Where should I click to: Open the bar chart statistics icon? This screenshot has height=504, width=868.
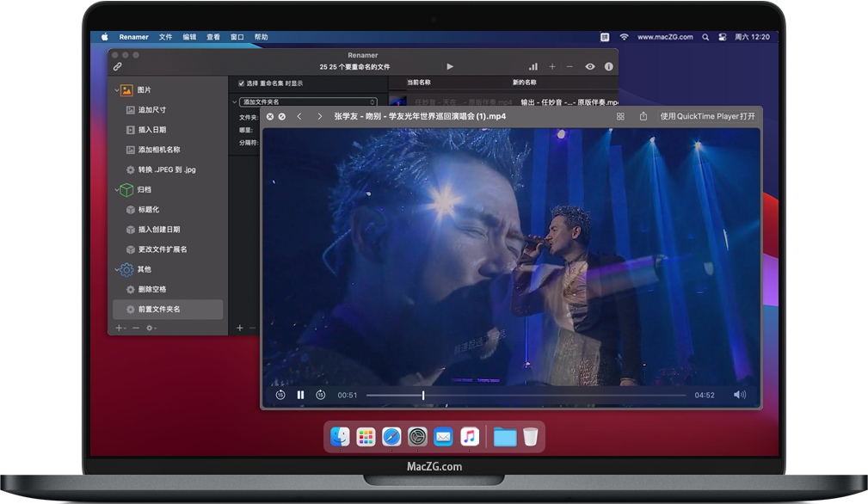click(533, 66)
